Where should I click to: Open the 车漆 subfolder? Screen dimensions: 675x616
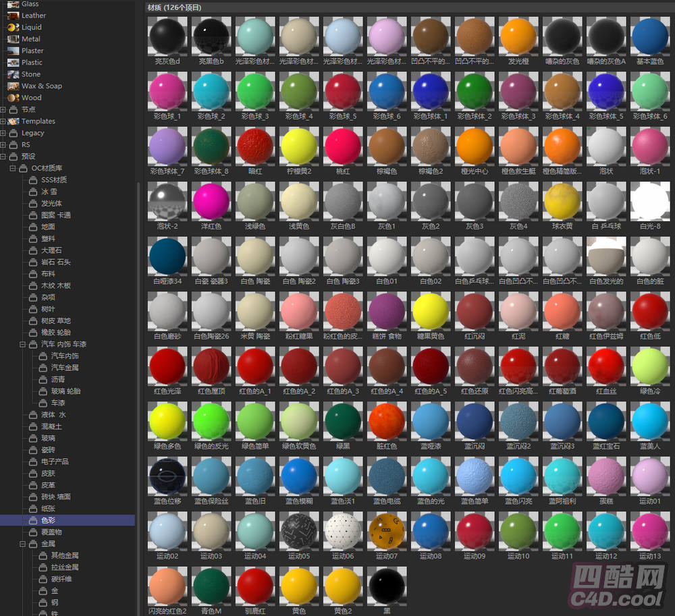[x=57, y=403]
